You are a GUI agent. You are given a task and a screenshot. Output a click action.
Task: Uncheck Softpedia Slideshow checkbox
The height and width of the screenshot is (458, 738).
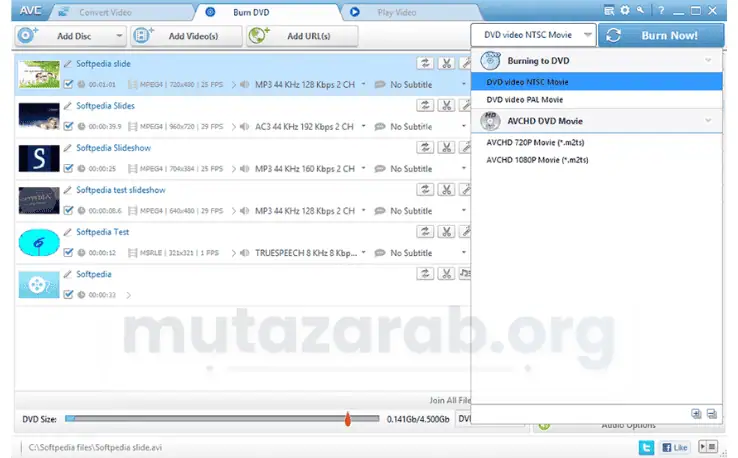coord(69,168)
